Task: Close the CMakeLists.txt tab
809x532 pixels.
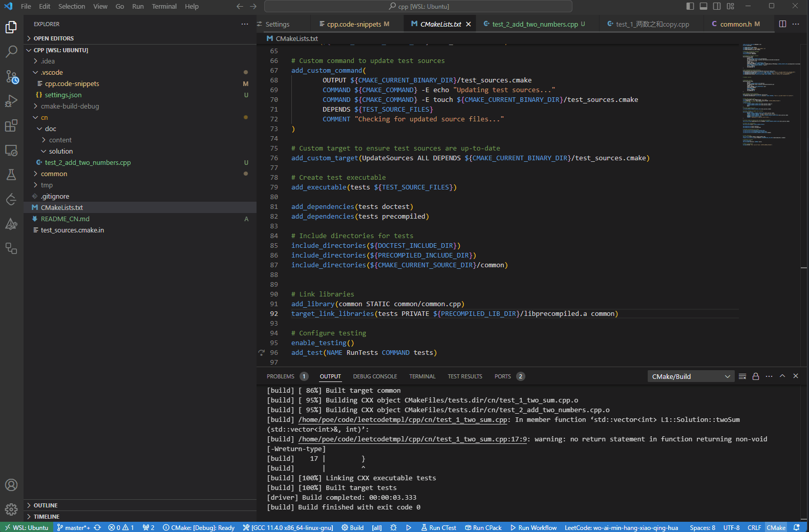Action: [469, 24]
